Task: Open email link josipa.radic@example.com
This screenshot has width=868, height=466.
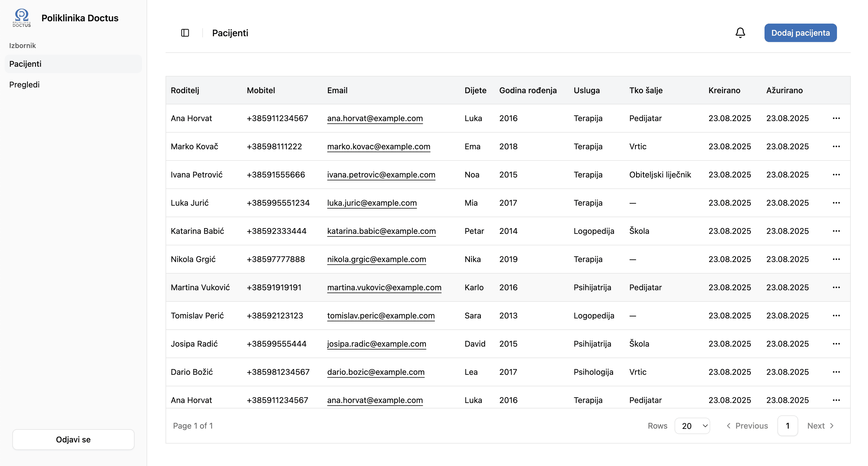Action: click(377, 343)
